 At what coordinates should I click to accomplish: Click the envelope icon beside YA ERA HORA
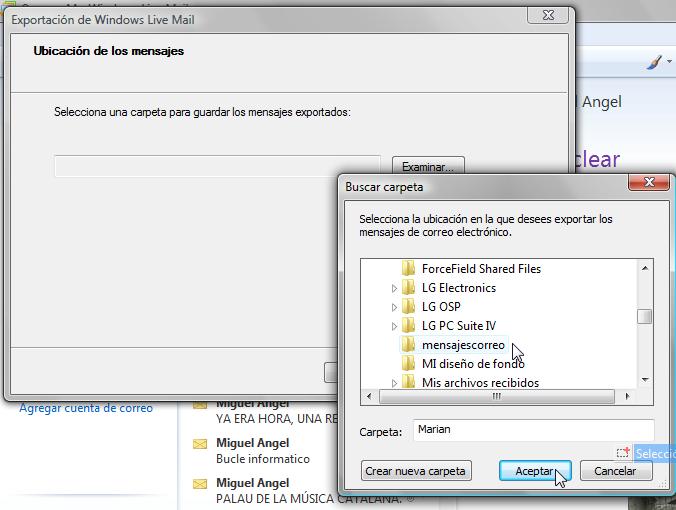tap(200, 405)
